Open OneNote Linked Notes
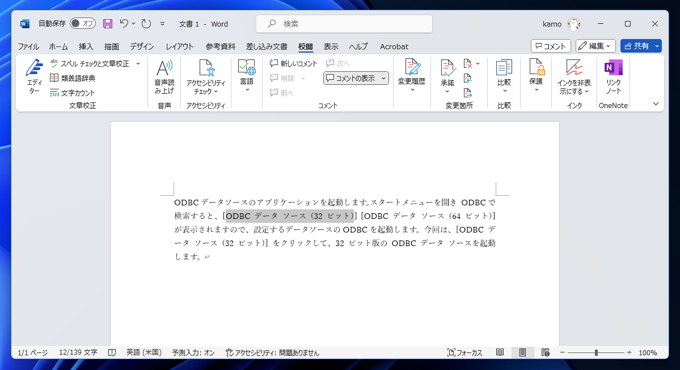Screen dimensions: 680x370 point(613,77)
